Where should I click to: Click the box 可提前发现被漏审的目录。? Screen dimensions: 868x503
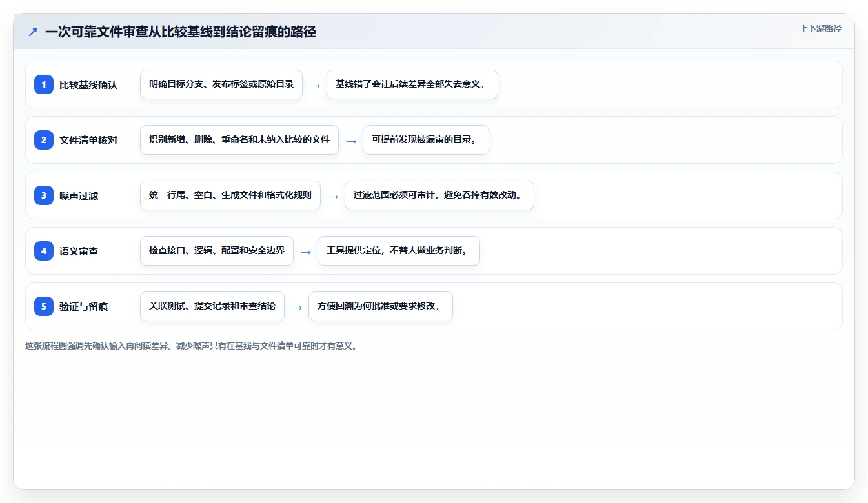pos(426,140)
